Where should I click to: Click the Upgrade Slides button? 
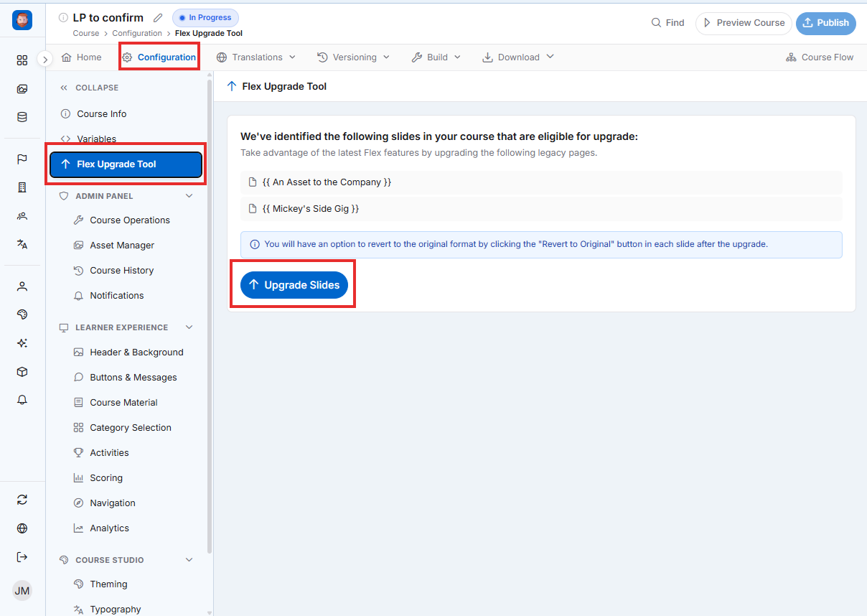click(x=294, y=285)
